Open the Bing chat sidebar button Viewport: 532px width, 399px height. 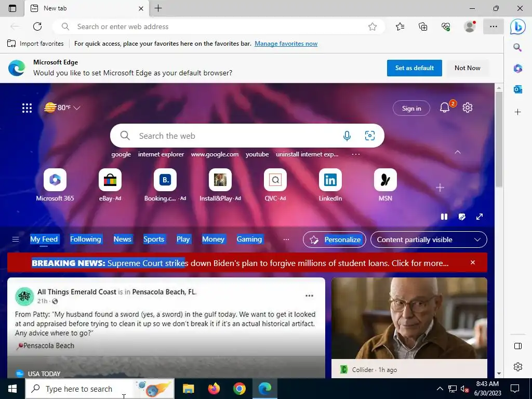point(518,27)
